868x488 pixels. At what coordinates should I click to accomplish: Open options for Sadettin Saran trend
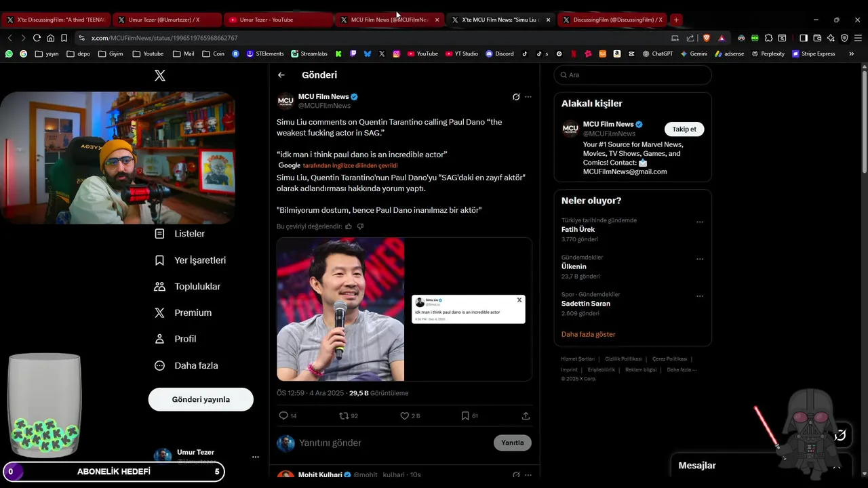click(x=700, y=296)
